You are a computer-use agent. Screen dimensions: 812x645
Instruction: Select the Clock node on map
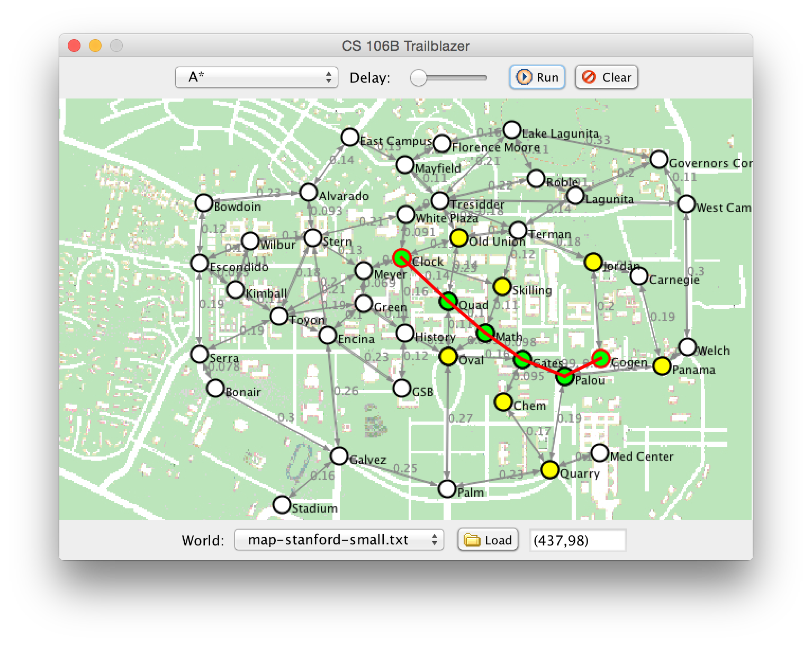click(x=402, y=258)
